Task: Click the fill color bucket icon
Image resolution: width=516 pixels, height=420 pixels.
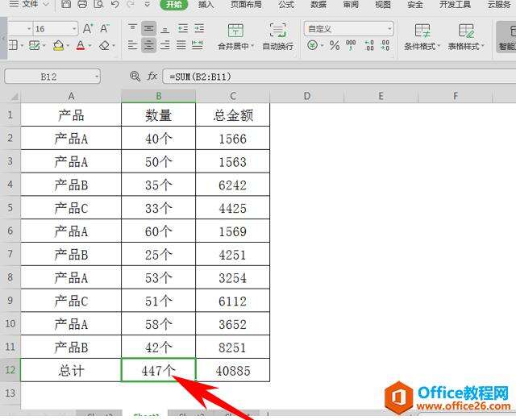Action: point(59,45)
